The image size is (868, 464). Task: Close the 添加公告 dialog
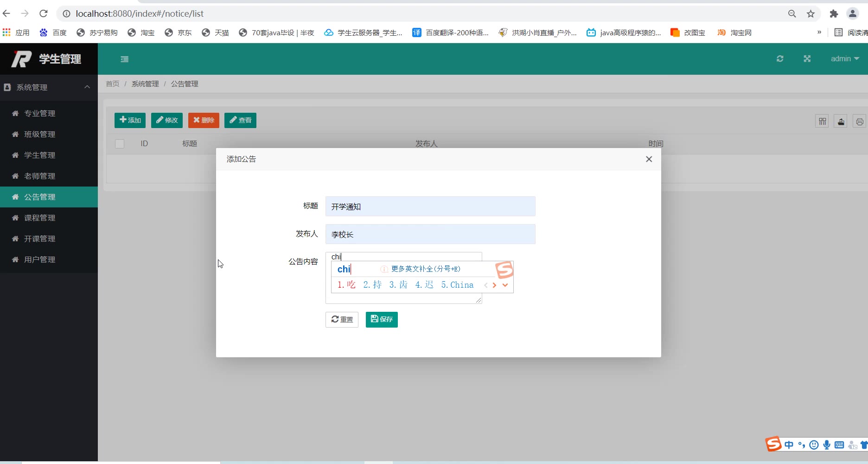point(649,159)
